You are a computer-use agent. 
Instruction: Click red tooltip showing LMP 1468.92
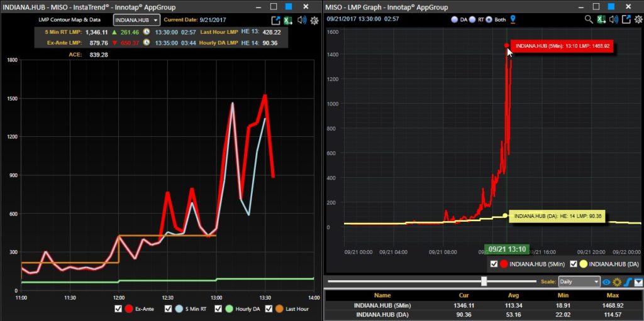563,46
